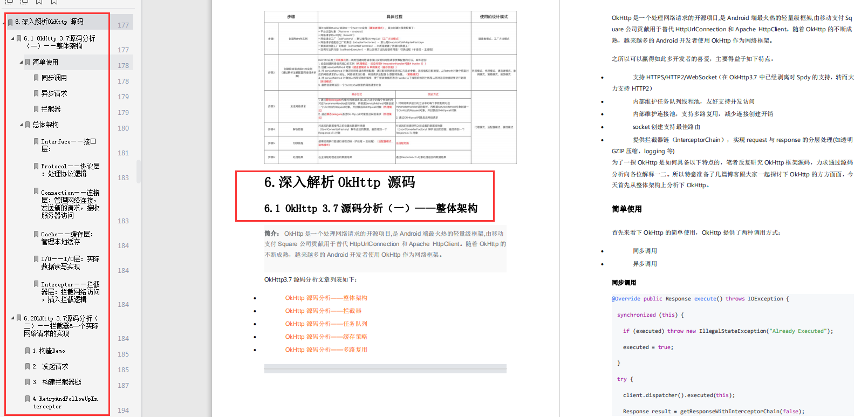Viewport: 868px width, 417px height.
Task: Click 'client.dispatcher().executed(this);' code line
Action: click(679, 395)
